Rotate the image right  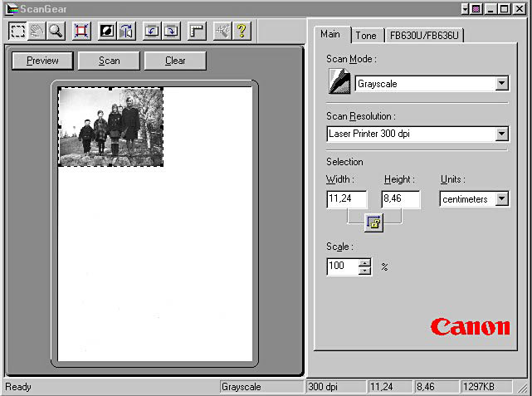(171, 31)
